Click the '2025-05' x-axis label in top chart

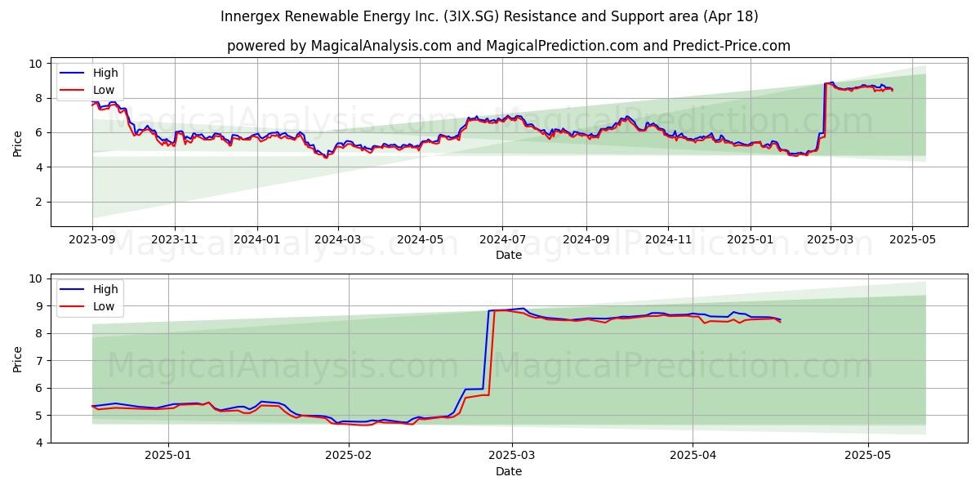912,240
